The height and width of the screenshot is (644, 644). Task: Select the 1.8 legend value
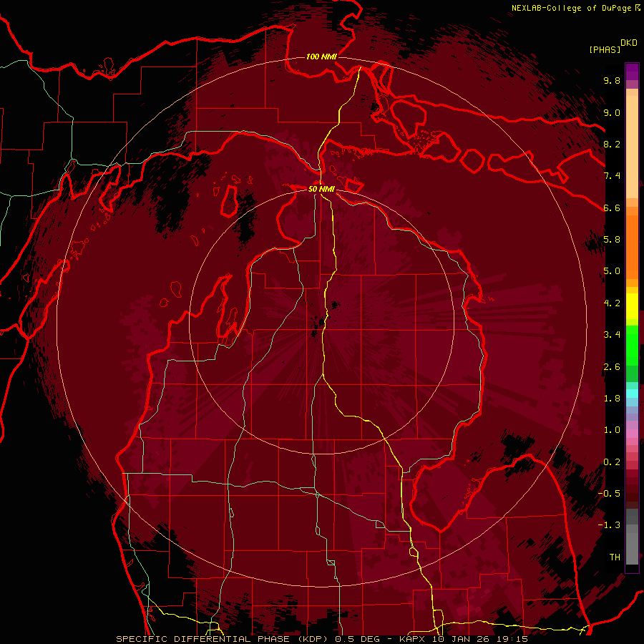[612, 399]
